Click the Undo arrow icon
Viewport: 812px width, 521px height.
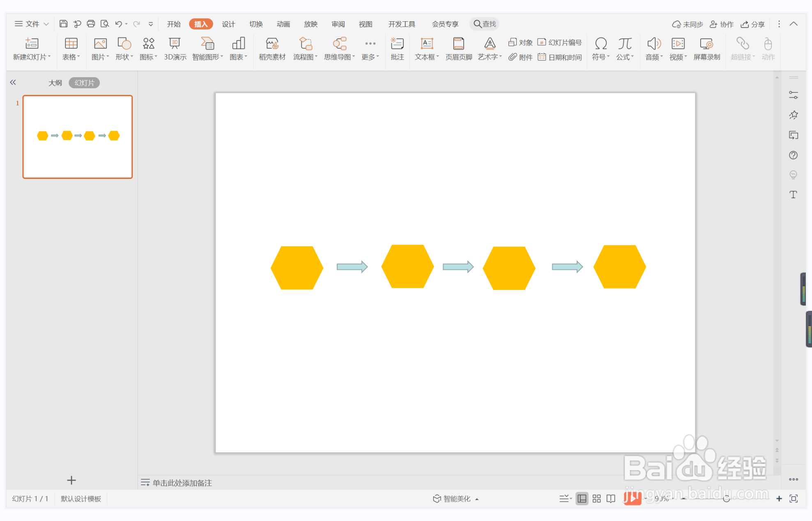(x=118, y=24)
